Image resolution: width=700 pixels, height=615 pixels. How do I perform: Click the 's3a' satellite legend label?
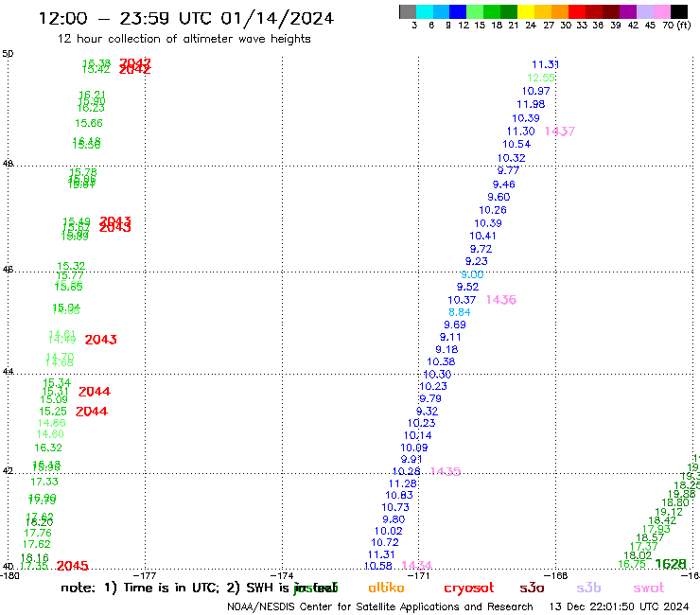pyautogui.click(x=532, y=588)
